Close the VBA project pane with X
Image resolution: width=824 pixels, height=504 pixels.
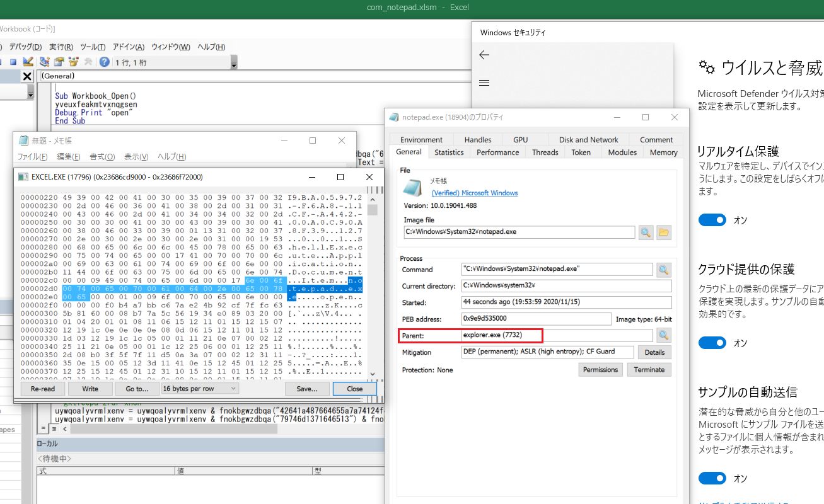pyautogui.click(x=27, y=76)
